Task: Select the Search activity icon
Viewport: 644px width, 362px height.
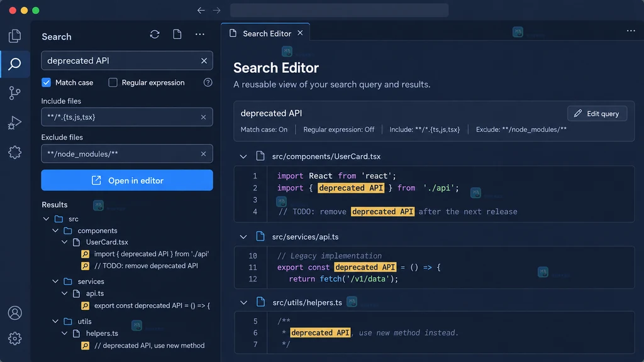Action: pyautogui.click(x=15, y=64)
